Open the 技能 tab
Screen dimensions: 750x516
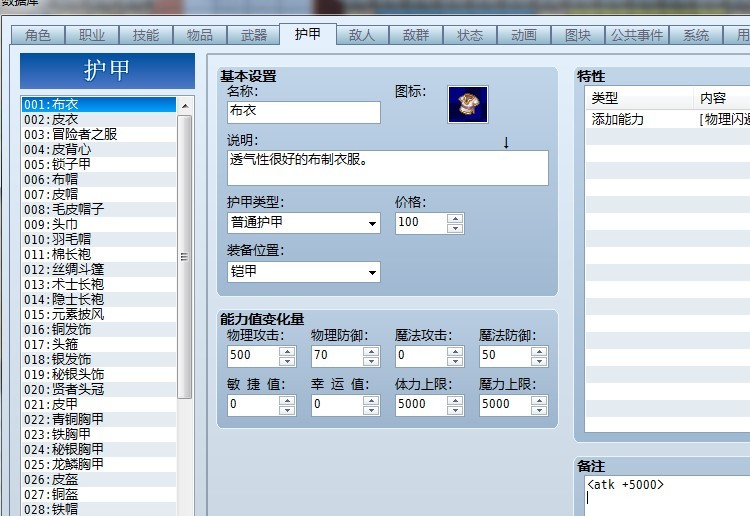pyautogui.click(x=146, y=35)
